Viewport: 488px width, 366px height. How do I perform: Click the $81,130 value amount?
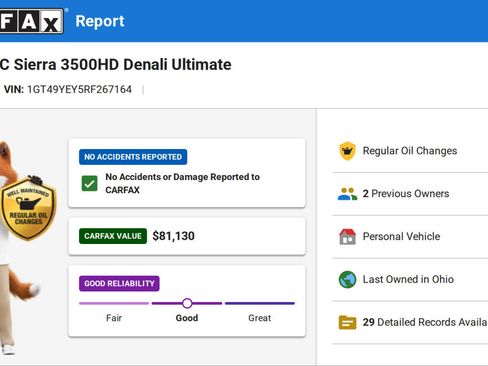pyautogui.click(x=173, y=236)
